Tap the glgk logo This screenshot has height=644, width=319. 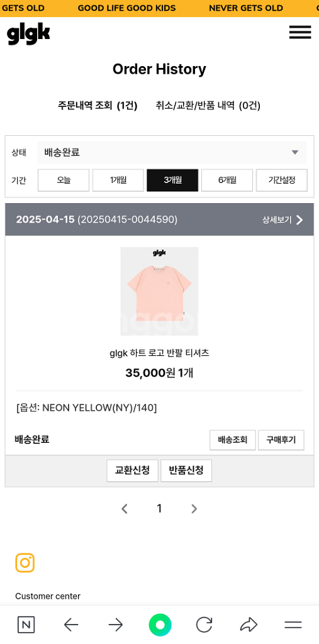28,35
